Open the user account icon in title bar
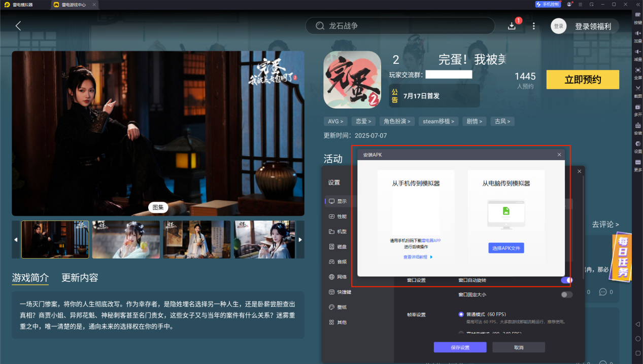Viewport: 643px width, 364px height. point(570,4)
